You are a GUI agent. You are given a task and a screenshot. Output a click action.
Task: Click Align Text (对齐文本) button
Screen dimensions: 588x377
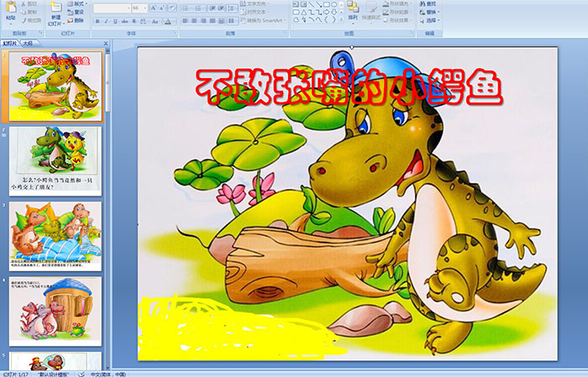pyautogui.click(x=255, y=12)
